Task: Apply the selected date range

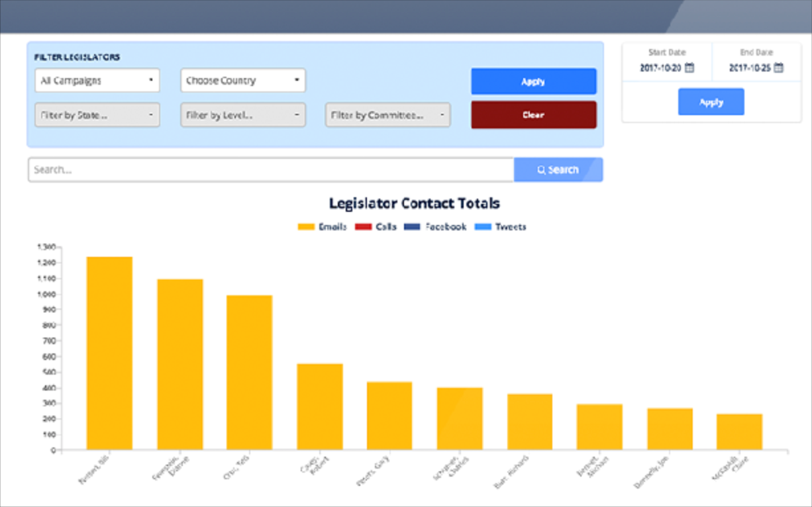Action: (711, 101)
